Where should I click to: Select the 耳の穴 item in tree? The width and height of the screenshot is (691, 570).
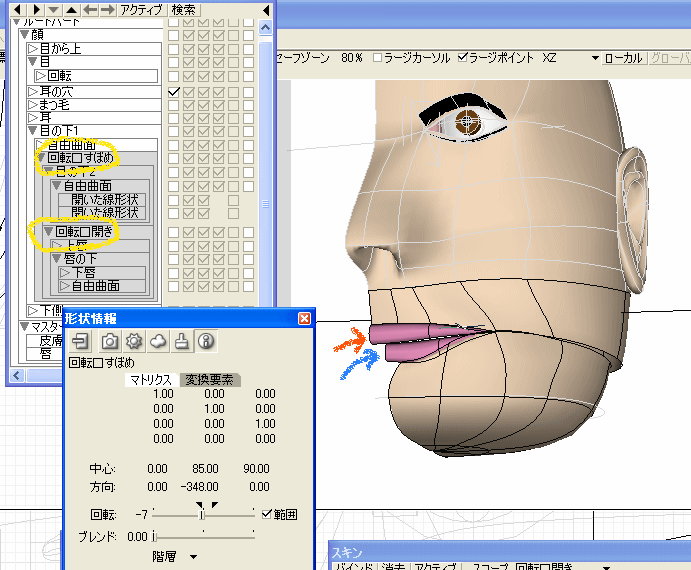[x=55, y=91]
